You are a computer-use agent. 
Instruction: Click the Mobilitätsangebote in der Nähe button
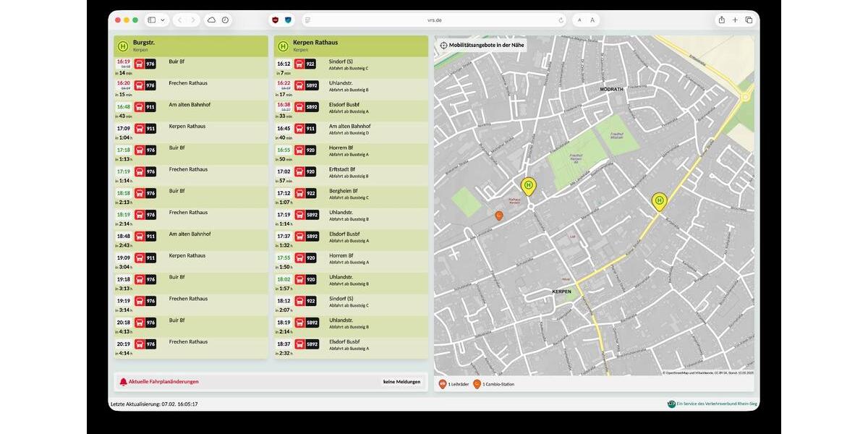pos(482,45)
